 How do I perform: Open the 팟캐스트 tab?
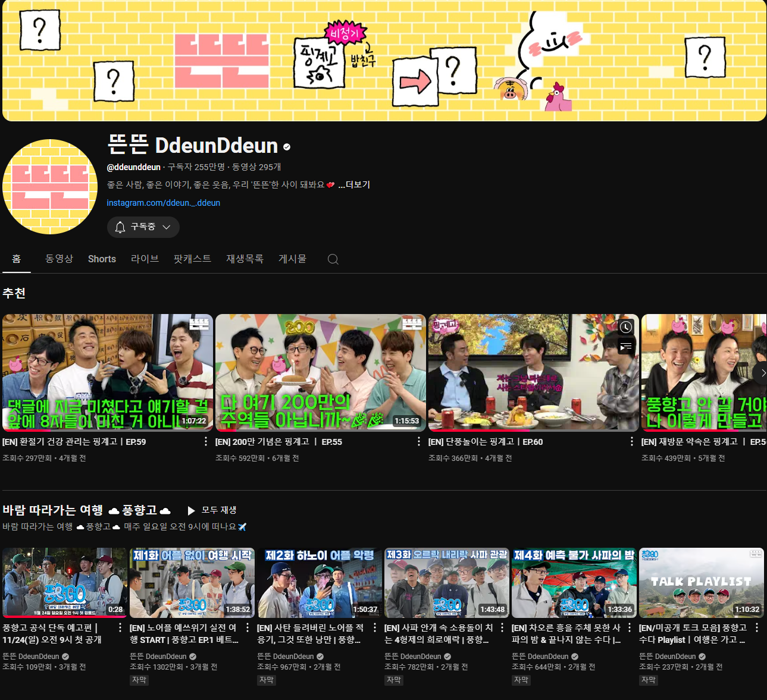point(192,259)
